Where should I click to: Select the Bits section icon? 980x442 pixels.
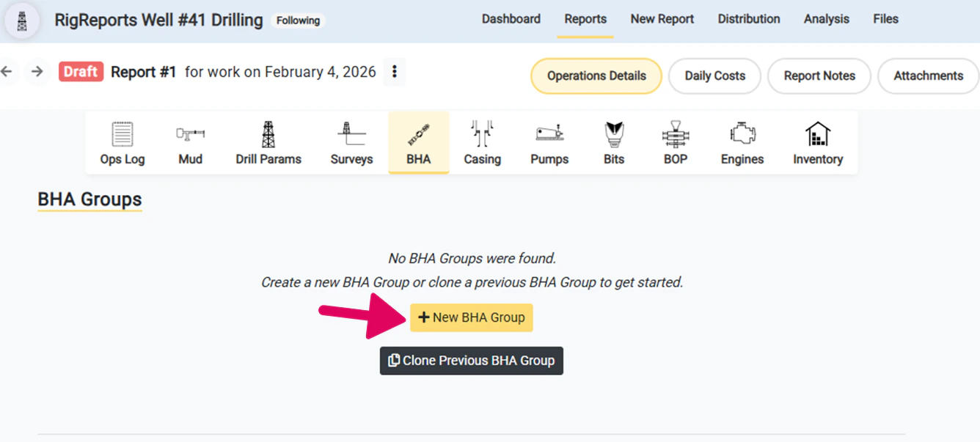(613, 141)
